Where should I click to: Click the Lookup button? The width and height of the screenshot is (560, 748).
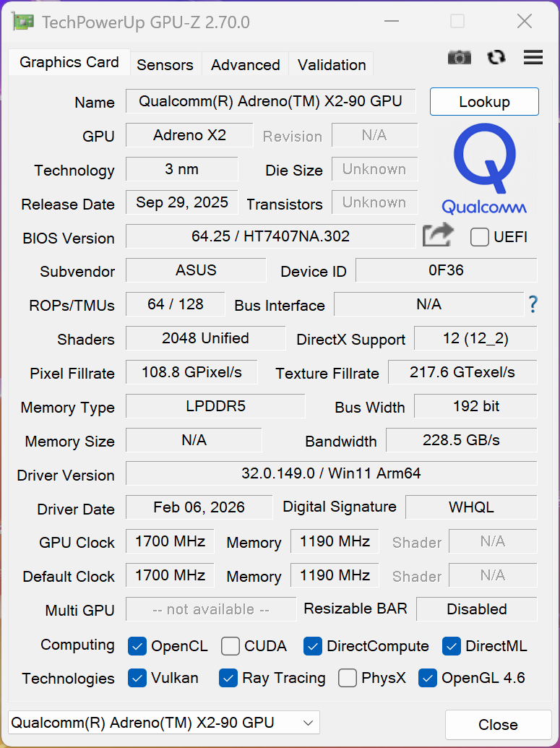coord(484,102)
